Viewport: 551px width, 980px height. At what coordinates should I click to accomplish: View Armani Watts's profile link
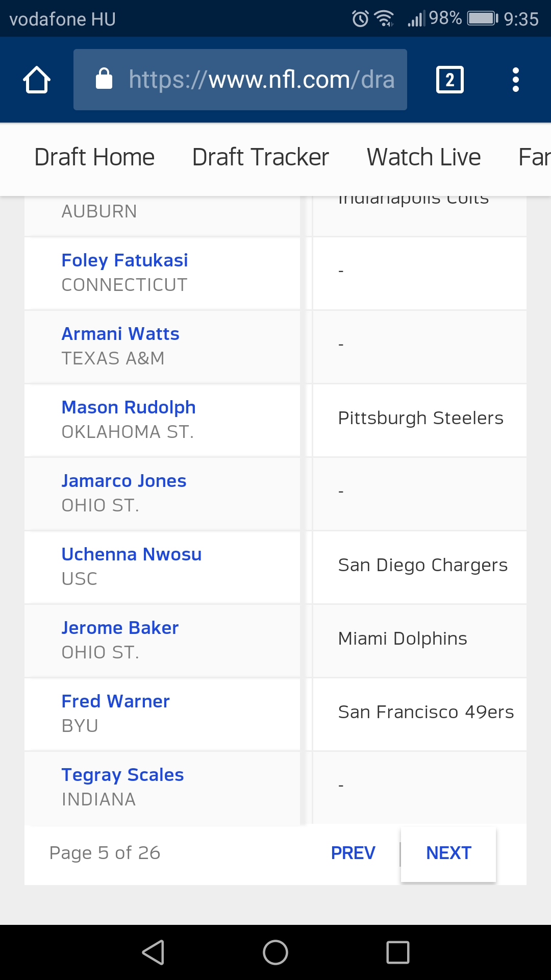point(120,334)
